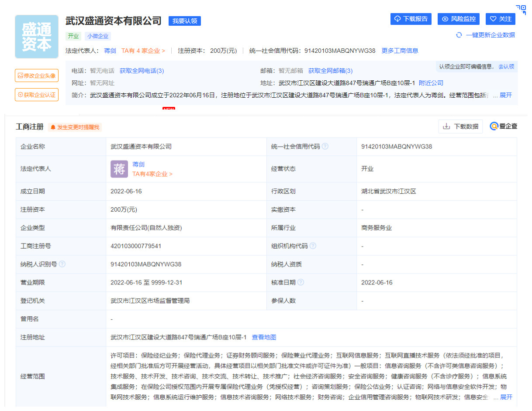Click help icon next to 组织机构代码
532x411 pixels.
coord(313,246)
